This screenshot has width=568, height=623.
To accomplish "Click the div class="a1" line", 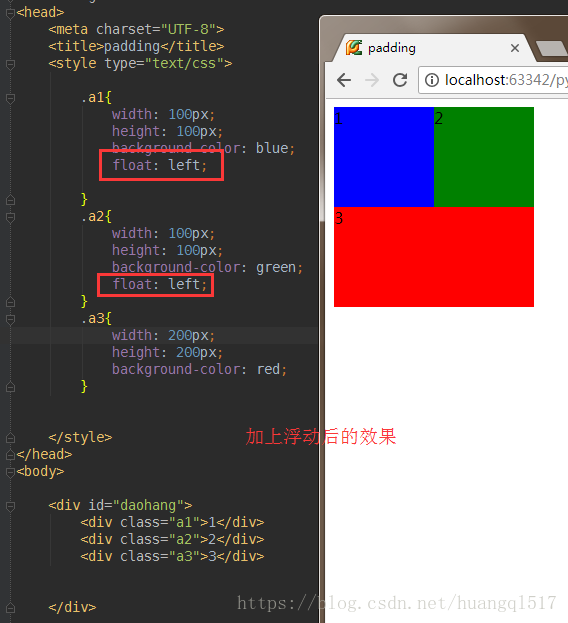I will pyautogui.click(x=172, y=522).
